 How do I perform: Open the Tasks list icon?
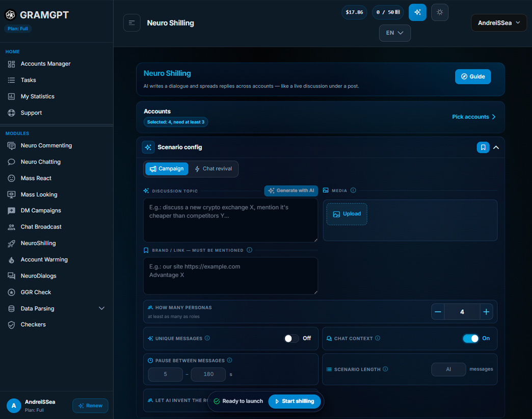point(12,81)
